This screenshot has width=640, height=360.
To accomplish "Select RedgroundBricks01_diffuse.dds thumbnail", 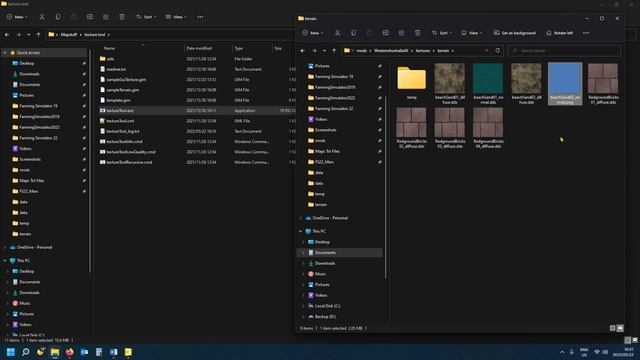I will tap(603, 83).
